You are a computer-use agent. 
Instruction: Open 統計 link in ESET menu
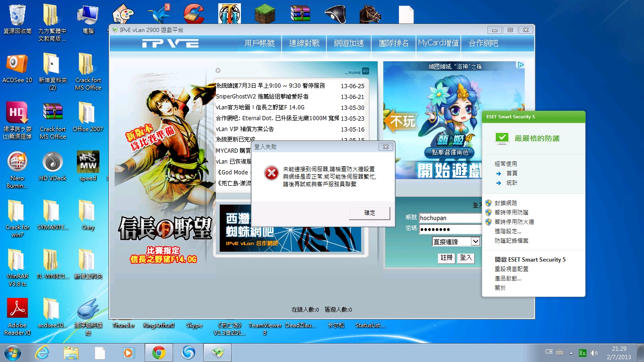coord(512,183)
